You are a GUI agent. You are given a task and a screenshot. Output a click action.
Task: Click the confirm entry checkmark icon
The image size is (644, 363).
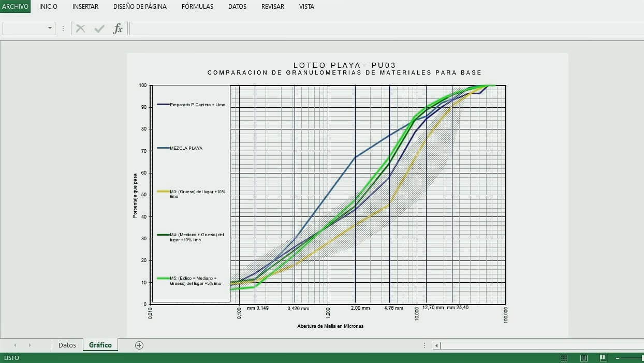click(x=99, y=28)
